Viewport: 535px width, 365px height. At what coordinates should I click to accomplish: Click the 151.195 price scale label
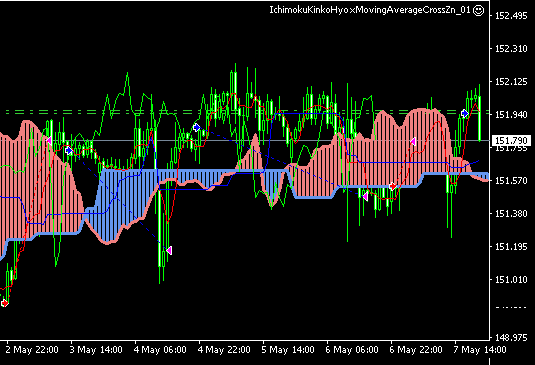coord(511,246)
